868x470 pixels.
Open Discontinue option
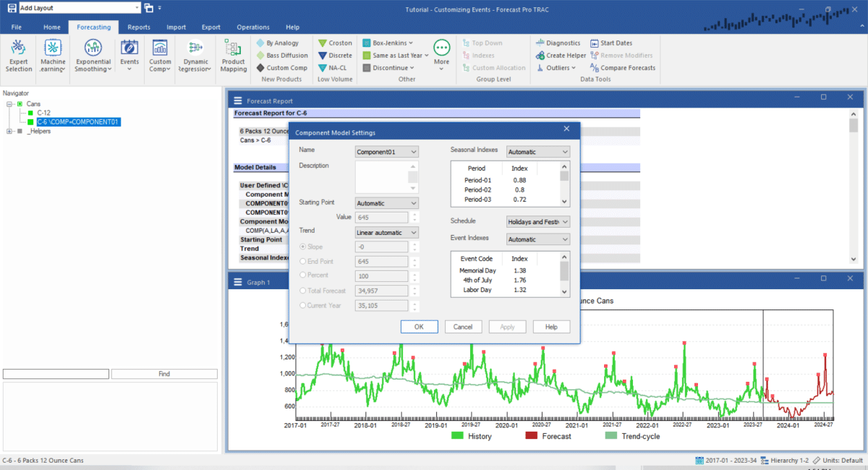388,67
